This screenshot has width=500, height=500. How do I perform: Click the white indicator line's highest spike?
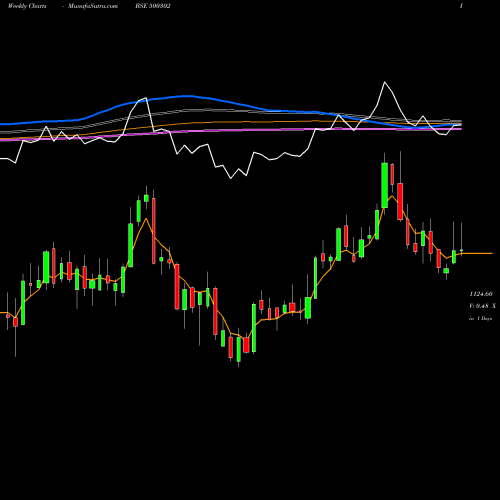pyautogui.click(x=385, y=82)
